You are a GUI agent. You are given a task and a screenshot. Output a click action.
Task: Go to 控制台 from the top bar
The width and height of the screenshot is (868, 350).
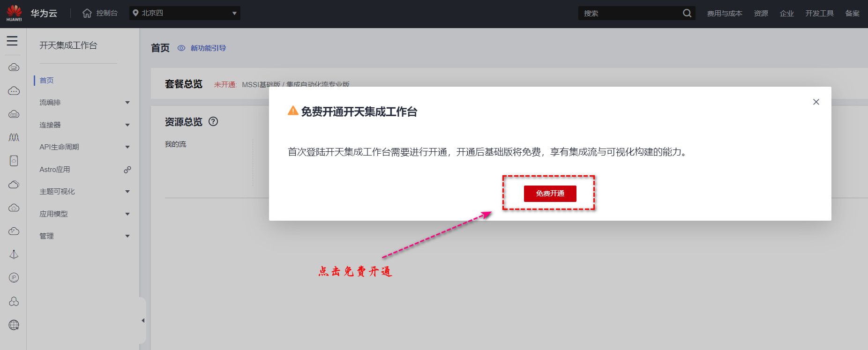tap(100, 13)
